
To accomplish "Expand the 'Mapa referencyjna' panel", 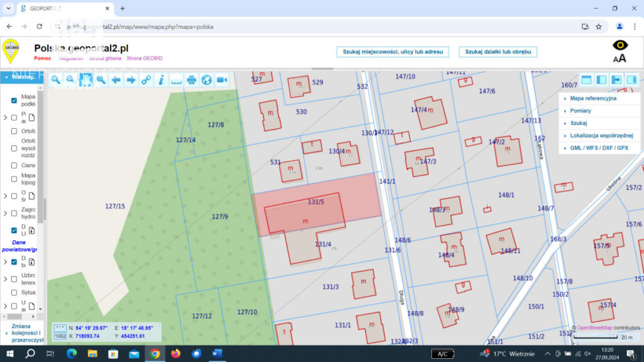I will 593,98.
